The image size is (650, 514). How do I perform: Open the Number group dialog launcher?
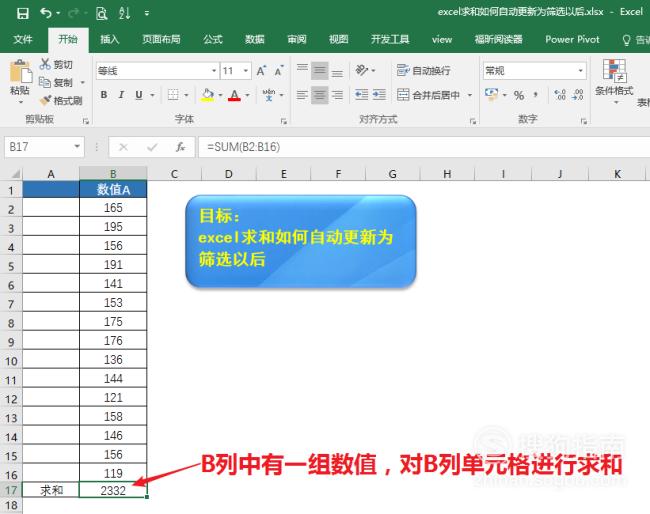pos(584,121)
